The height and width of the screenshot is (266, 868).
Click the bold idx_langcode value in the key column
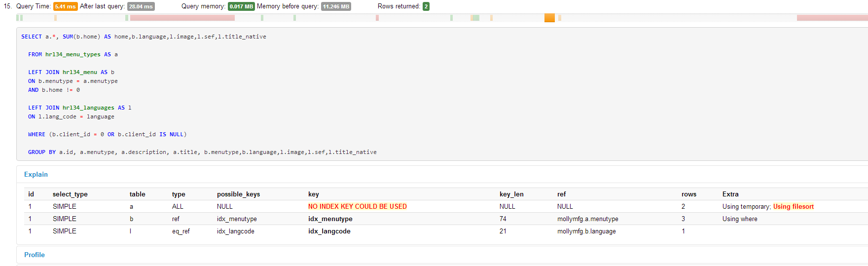point(329,231)
